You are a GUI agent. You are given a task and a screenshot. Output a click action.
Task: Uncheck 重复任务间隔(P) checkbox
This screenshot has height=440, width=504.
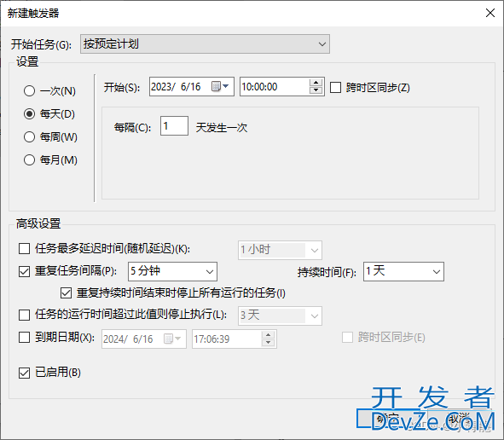click(x=24, y=271)
